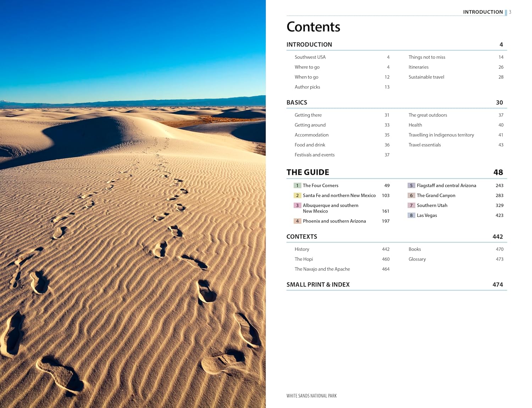
Task: Open the Contexts section heading
Action: [x=302, y=237]
